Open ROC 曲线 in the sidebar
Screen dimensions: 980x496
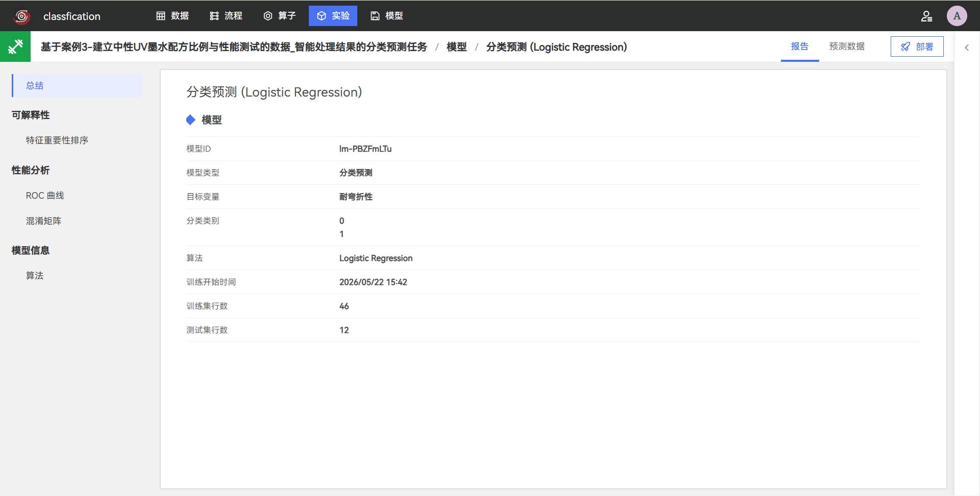click(45, 196)
